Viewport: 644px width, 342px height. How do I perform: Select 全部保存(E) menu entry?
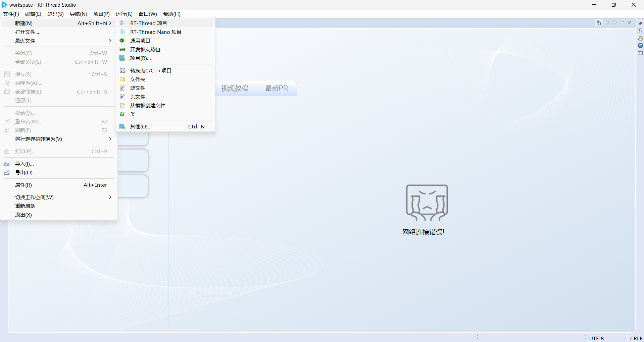pos(59,92)
